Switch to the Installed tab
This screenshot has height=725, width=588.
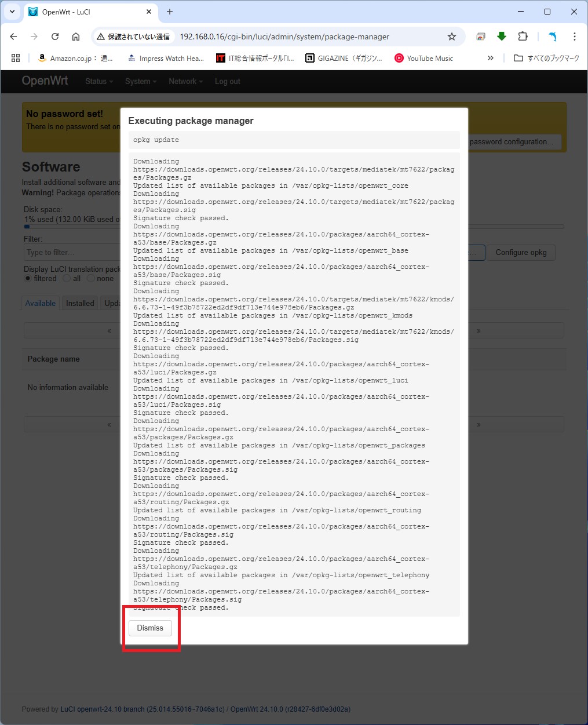pyautogui.click(x=80, y=303)
